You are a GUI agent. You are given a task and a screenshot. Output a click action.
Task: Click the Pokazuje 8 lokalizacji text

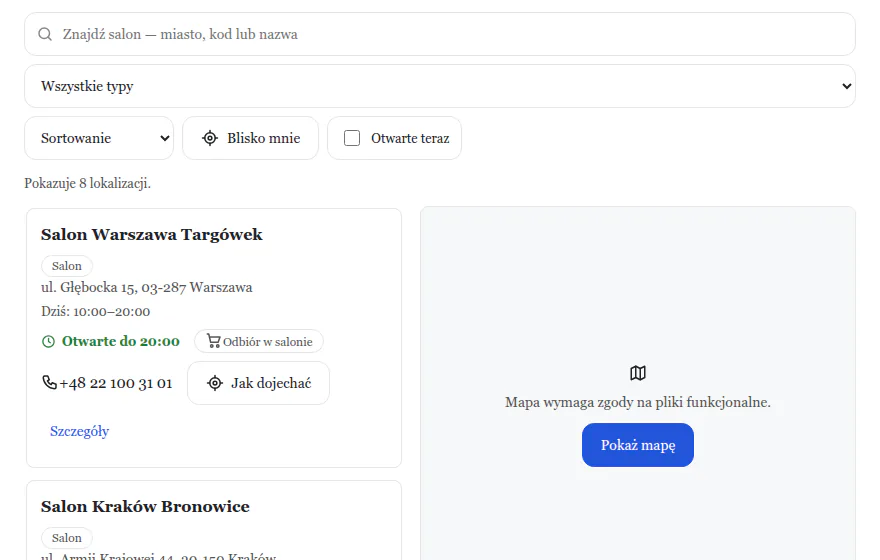(88, 183)
